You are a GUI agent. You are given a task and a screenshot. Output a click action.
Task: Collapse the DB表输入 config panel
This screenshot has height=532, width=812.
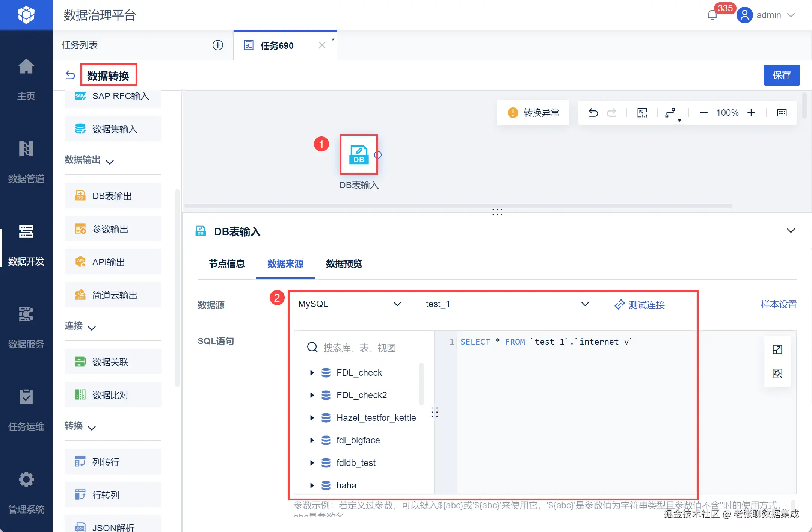pos(791,231)
